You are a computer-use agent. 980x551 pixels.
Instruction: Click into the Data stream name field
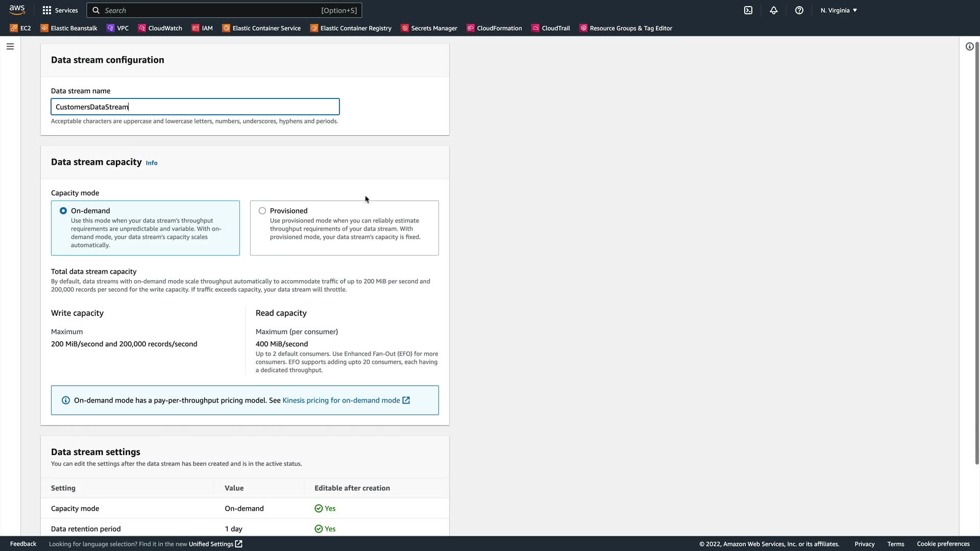pos(195,107)
